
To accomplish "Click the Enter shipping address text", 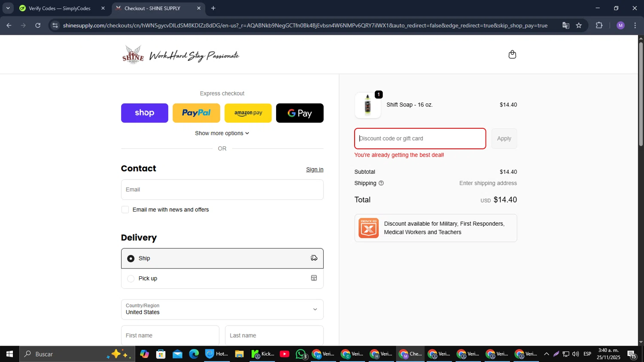I will pyautogui.click(x=488, y=183).
